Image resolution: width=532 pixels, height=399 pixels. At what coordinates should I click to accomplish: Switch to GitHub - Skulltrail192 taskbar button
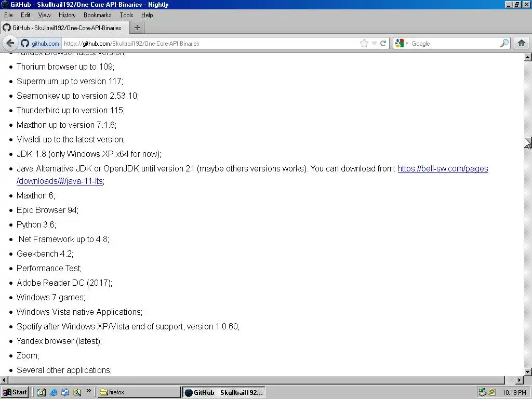[224, 393]
